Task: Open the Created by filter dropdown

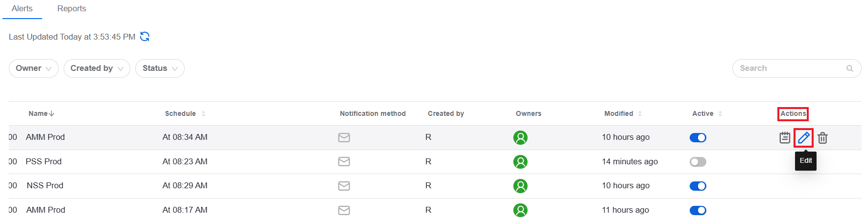Action: click(x=97, y=68)
